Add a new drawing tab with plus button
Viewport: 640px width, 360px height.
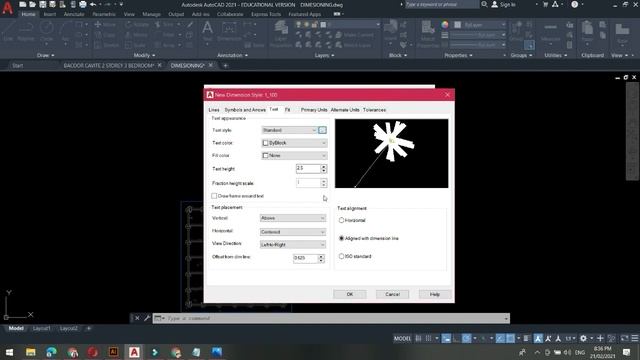225,65
